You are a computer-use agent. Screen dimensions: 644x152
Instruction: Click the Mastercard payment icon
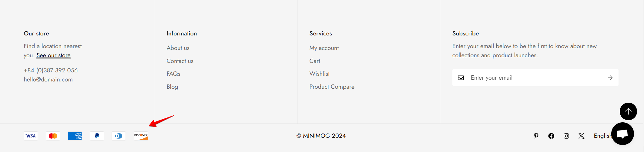pyautogui.click(x=53, y=136)
